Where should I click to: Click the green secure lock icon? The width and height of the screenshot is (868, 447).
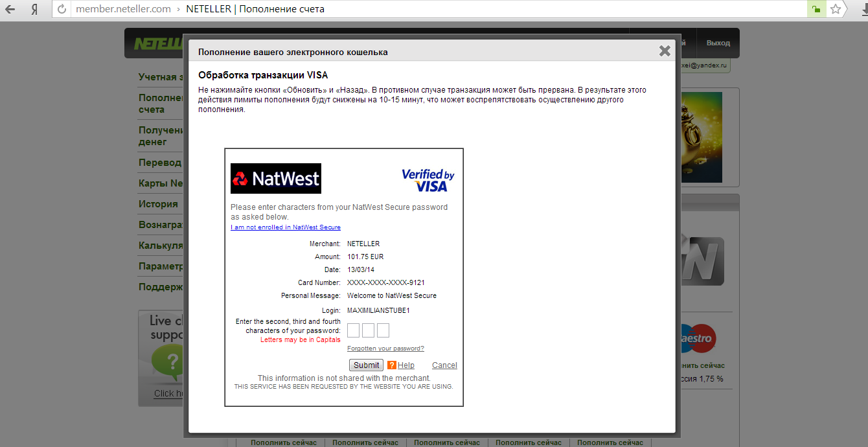(x=816, y=9)
